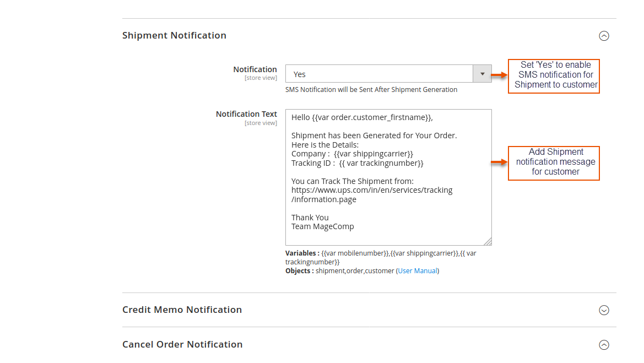Click the orange arrow pointing at the Notification Text box
This screenshot has width=644, height=363.
pos(499,162)
